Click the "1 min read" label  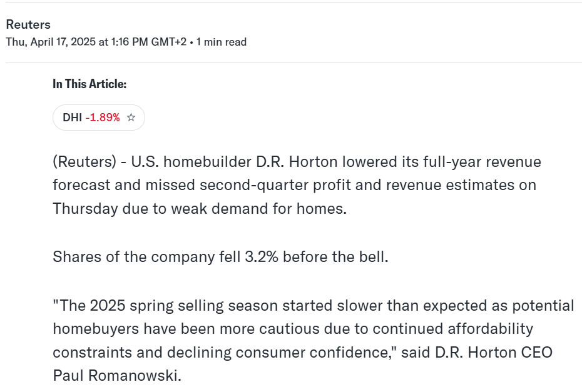(222, 42)
